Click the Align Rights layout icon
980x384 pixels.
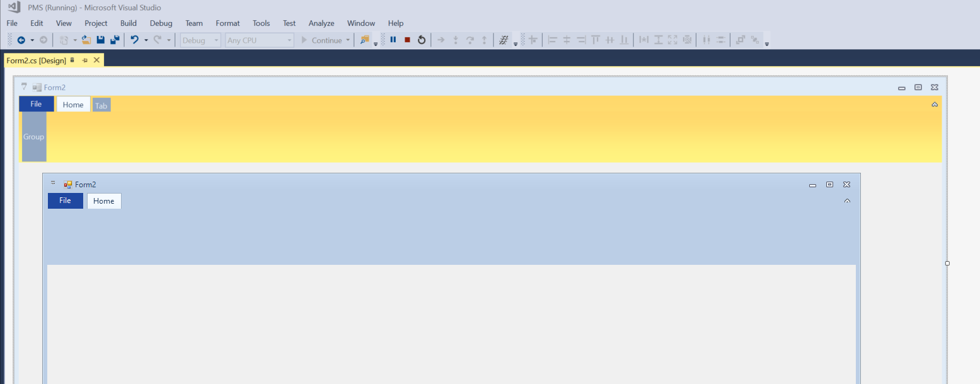pos(581,40)
